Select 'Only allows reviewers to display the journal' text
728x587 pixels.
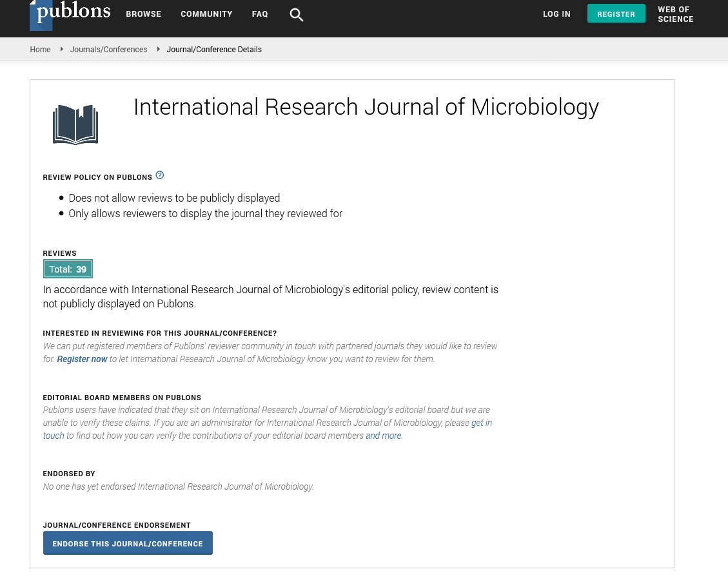(x=205, y=213)
